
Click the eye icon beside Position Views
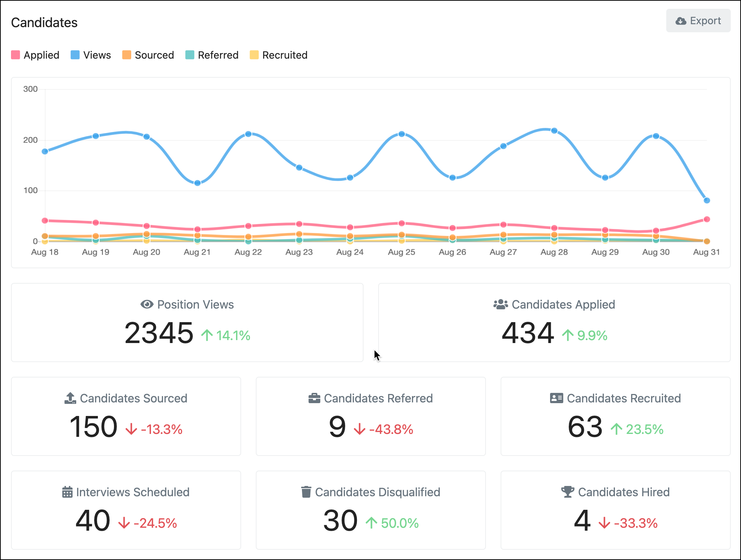coord(147,304)
